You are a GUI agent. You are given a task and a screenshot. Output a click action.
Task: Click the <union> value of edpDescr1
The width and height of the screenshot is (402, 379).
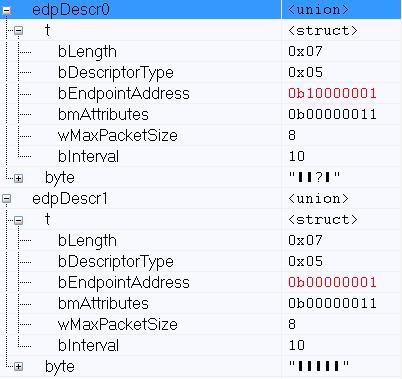tap(318, 199)
